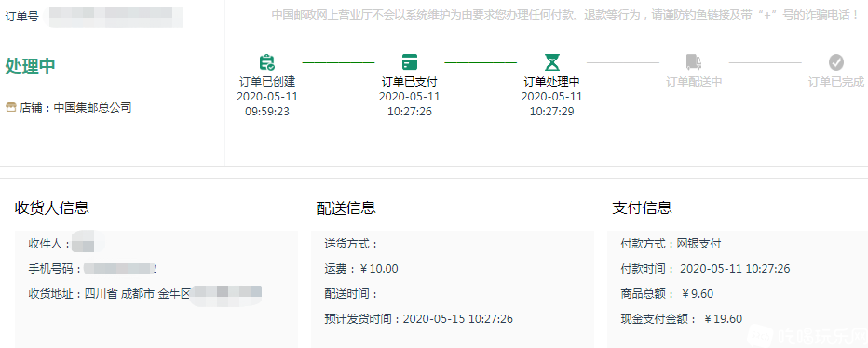Click the order paid card icon

(410, 62)
